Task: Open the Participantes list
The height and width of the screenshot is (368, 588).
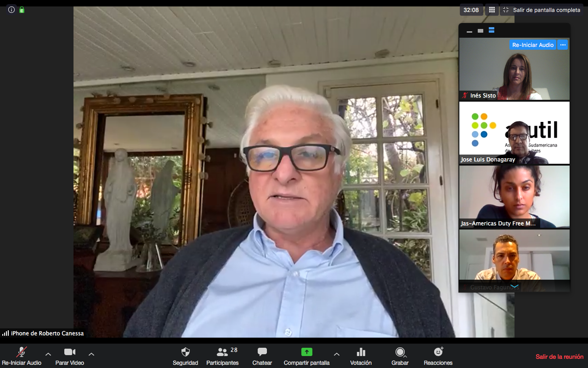Action: (222, 352)
